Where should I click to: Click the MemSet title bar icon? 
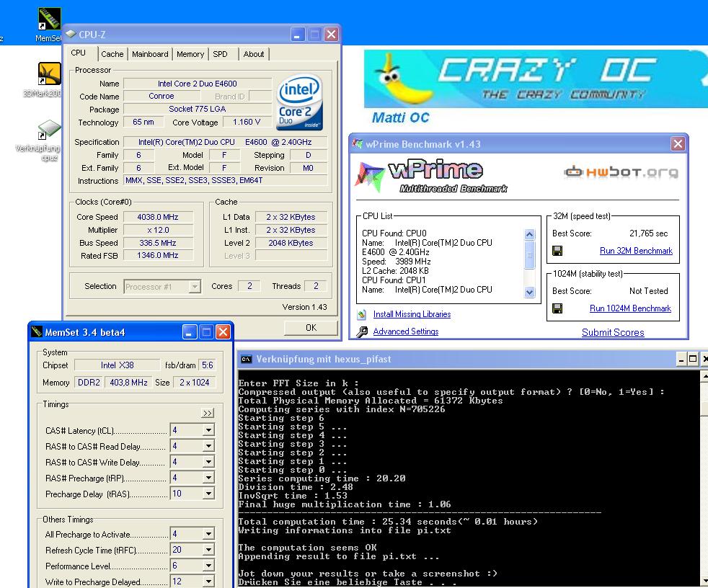pyautogui.click(x=37, y=332)
